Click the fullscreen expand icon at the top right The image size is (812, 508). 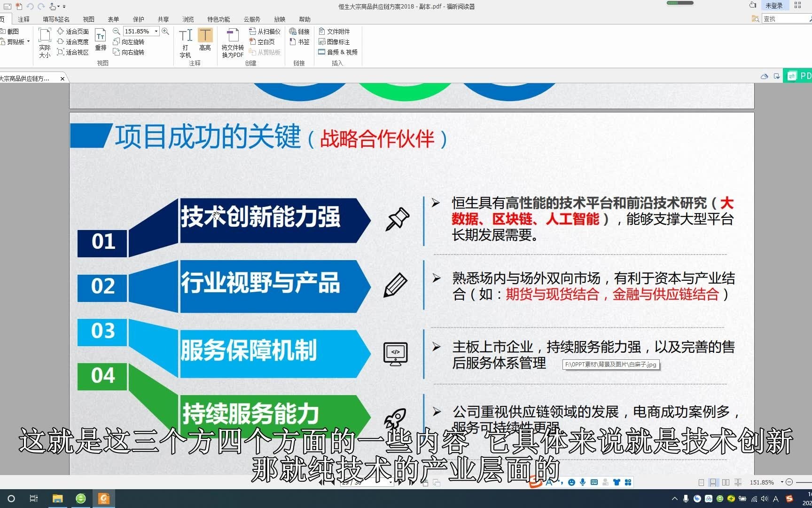797,5
